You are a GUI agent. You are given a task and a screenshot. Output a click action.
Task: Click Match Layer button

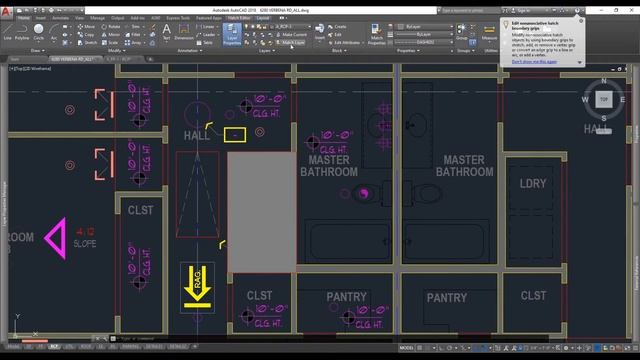pos(291,42)
